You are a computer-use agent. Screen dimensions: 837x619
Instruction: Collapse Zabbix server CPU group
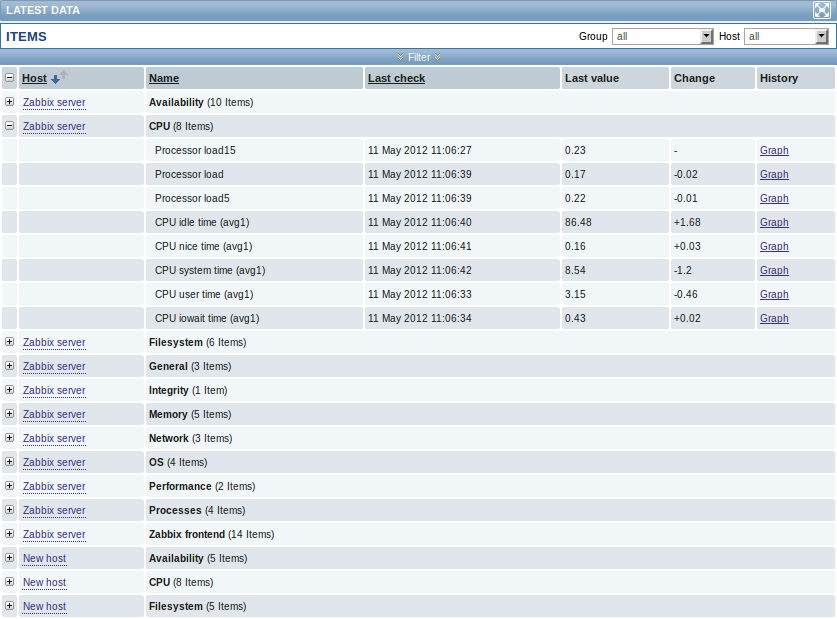[9, 125]
